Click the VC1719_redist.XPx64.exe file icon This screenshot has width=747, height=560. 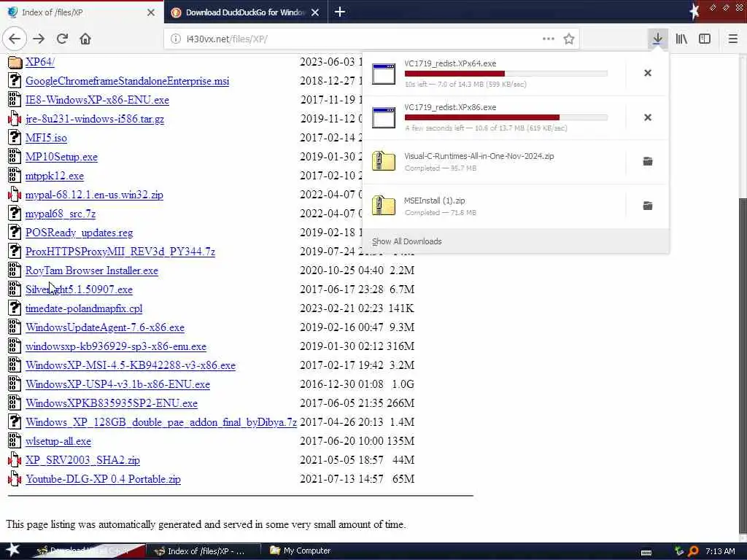click(384, 74)
